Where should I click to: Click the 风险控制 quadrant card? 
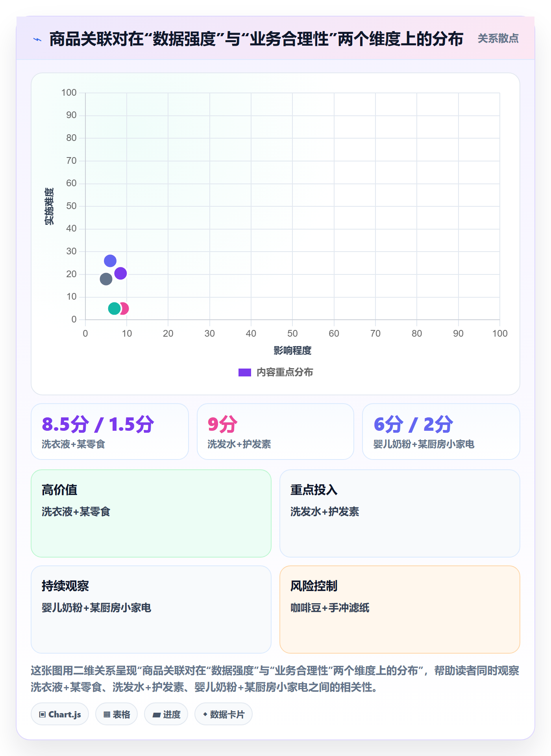[x=400, y=610]
